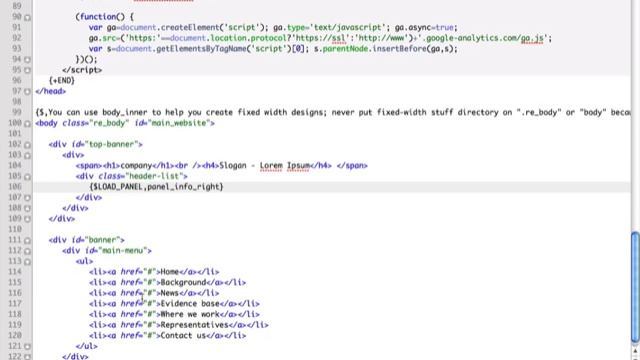Click the "Evidence base" link text
This screenshot has height=360, width=640.
pos(190,303)
